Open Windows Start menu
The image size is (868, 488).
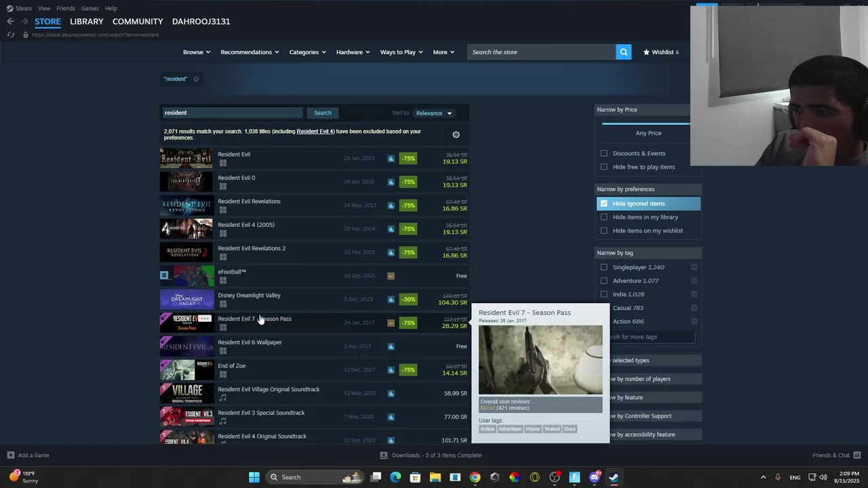(254, 477)
